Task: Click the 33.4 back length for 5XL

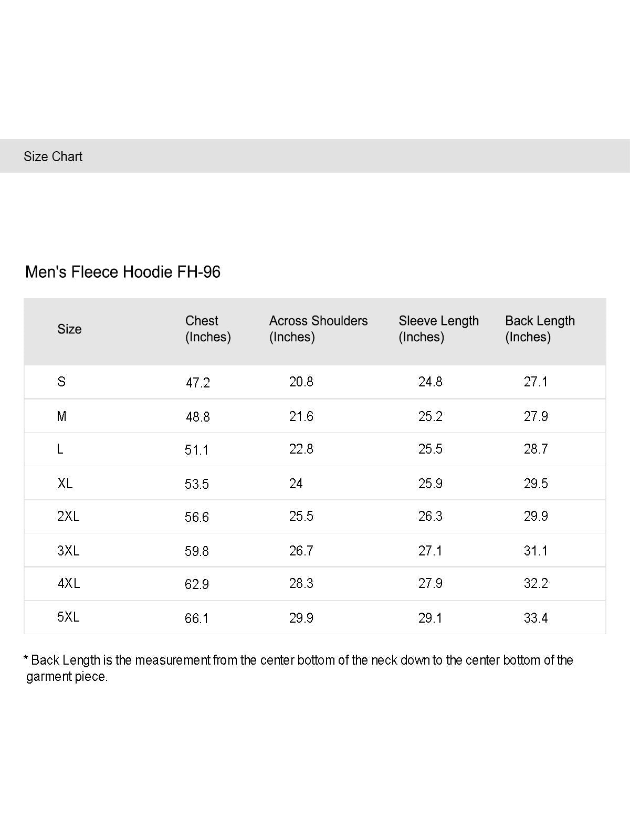Action: click(535, 618)
